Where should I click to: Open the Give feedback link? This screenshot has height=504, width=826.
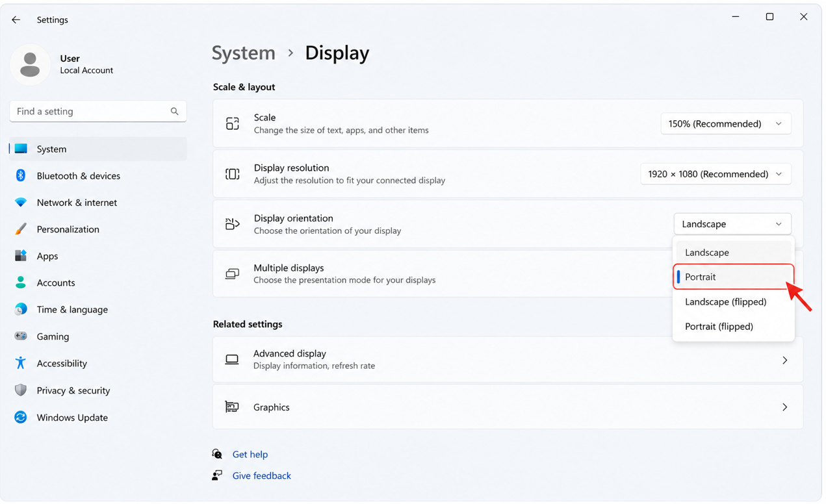[x=261, y=475]
